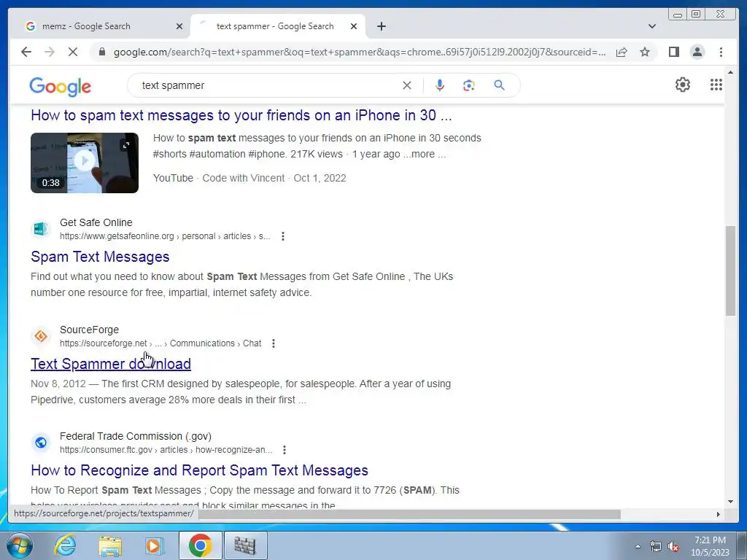
Task: Share this page icon in address bar
Action: (622, 52)
